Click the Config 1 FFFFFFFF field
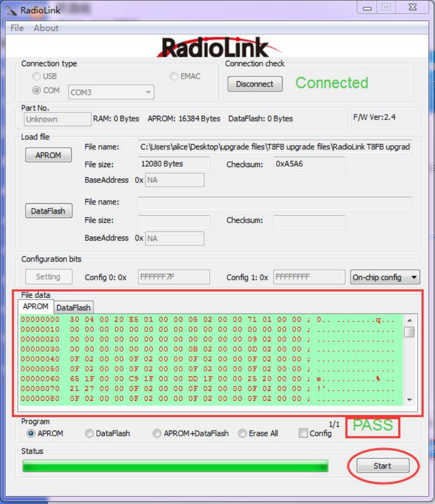 click(309, 277)
